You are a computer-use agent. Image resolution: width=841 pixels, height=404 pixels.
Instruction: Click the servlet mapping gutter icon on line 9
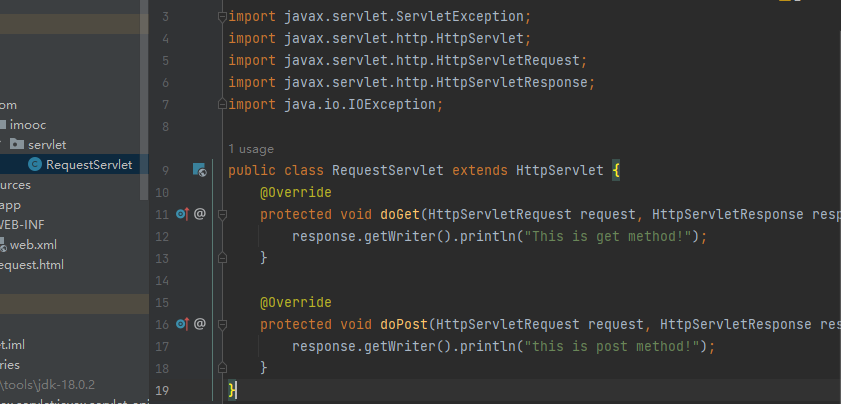pyautogui.click(x=199, y=170)
